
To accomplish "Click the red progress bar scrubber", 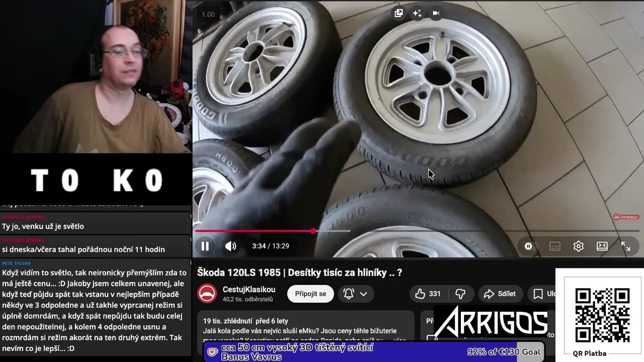I will pyautogui.click(x=313, y=231).
